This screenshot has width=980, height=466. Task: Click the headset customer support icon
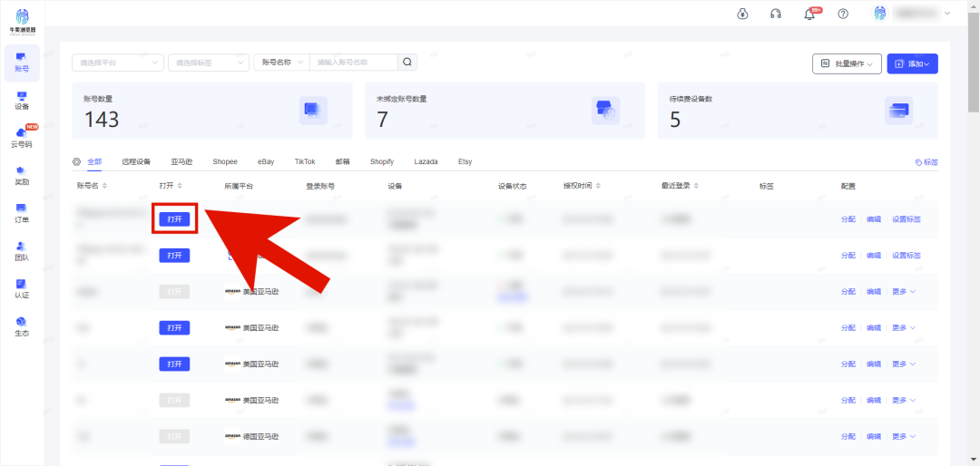point(776,14)
